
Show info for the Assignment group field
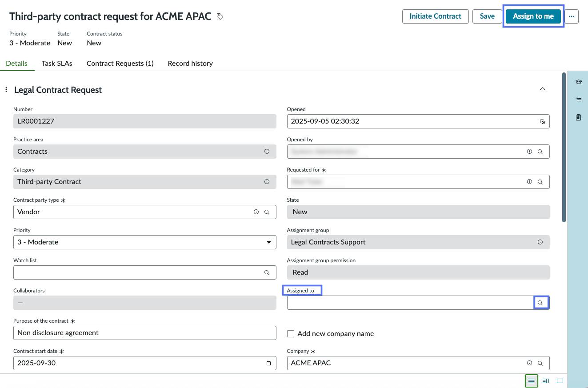tap(540, 242)
